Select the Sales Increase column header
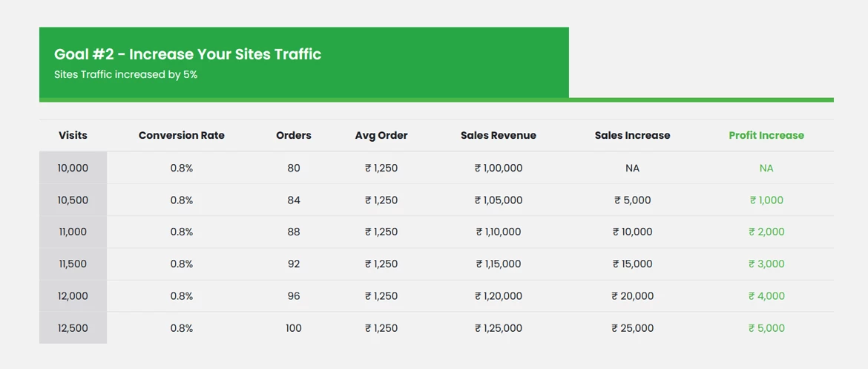This screenshot has height=369, width=868. (632, 135)
